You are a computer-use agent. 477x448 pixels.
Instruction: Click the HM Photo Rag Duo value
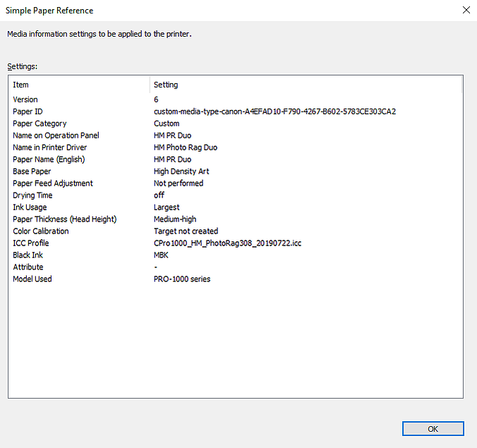(186, 147)
